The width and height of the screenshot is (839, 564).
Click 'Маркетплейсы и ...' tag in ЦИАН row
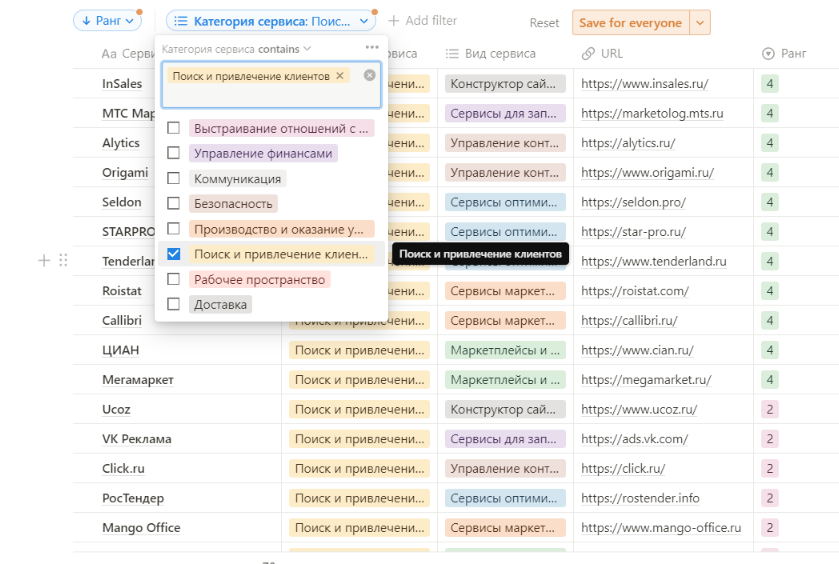pyautogui.click(x=505, y=350)
